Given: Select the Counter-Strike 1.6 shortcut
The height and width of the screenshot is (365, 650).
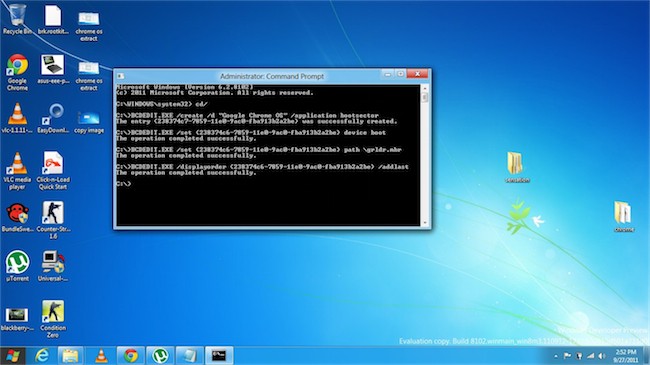Looking at the screenshot, I should (x=53, y=220).
